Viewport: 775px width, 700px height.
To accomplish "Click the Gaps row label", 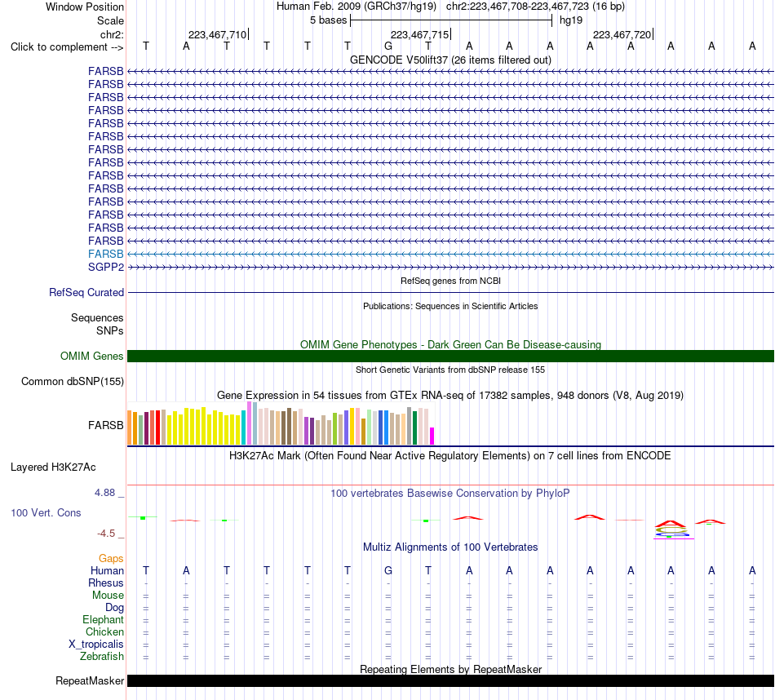I will point(111,558).
